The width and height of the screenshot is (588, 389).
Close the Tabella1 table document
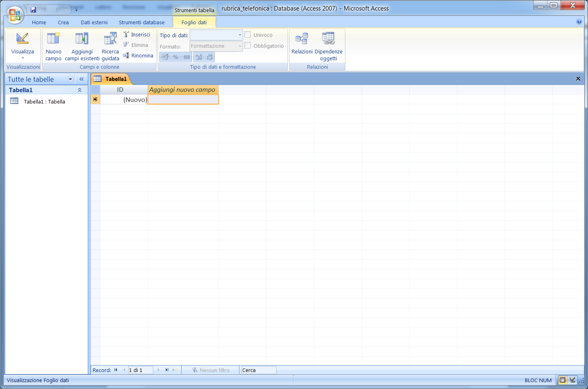(578, 79)
